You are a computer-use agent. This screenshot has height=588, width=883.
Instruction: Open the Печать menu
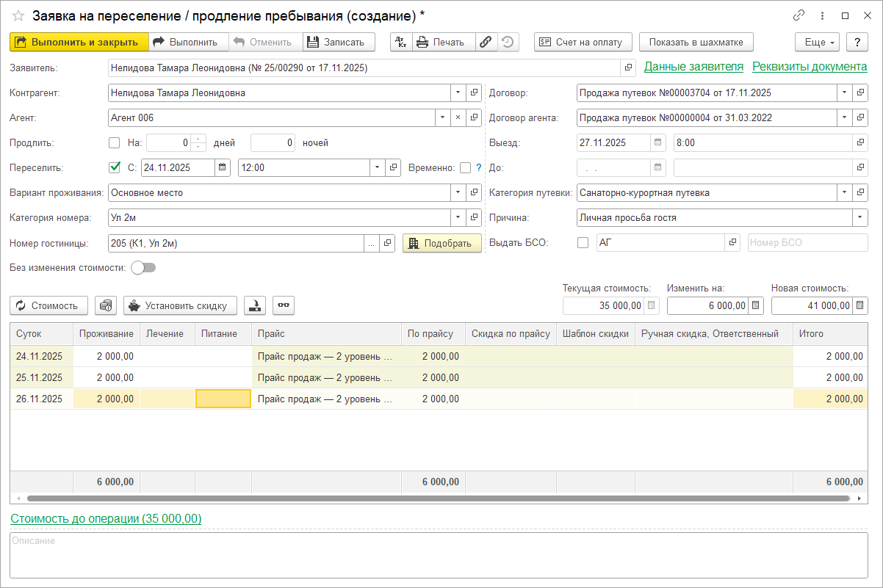coord(443,42)
